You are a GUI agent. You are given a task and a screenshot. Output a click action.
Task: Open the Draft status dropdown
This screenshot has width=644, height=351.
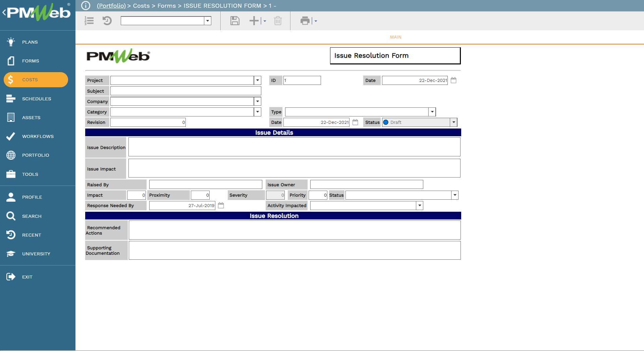(x=453, y=122)
